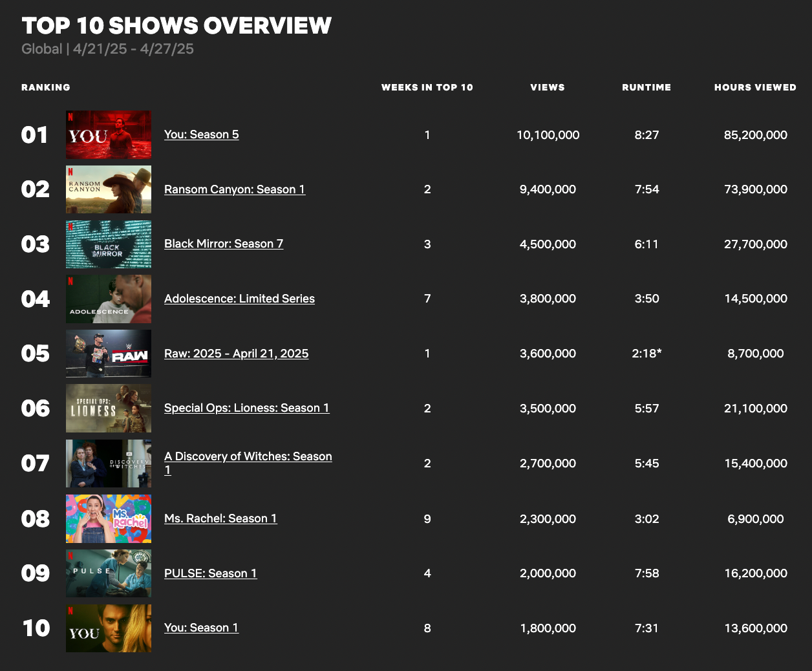Click the 8,700,000 hours viewed value

pyautogui.click(x=756, y=354)
